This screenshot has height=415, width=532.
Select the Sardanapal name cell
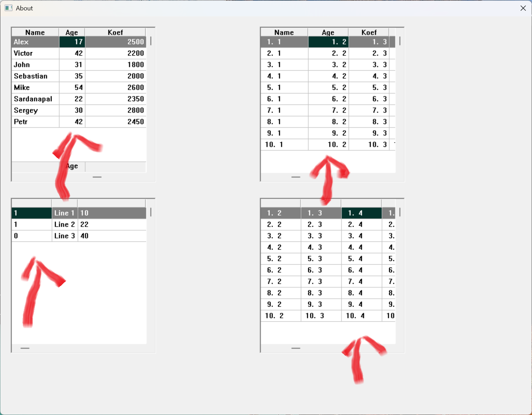(x=35, y=99)
